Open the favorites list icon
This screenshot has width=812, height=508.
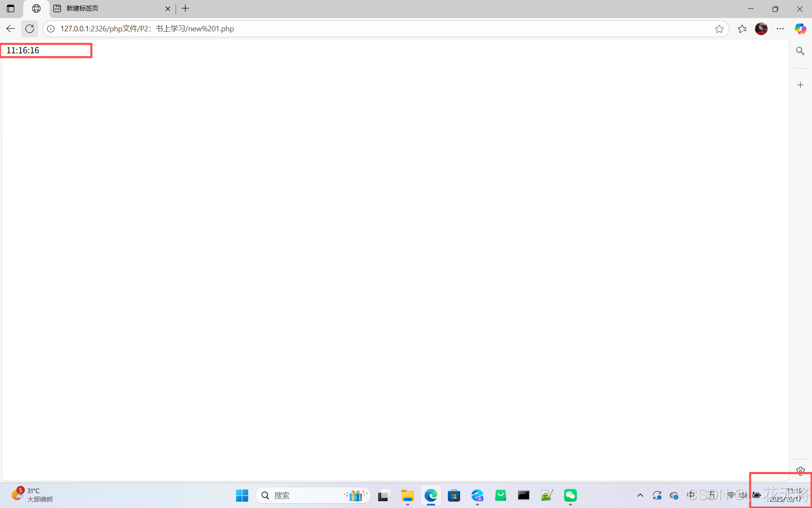(x=742, y=29)
